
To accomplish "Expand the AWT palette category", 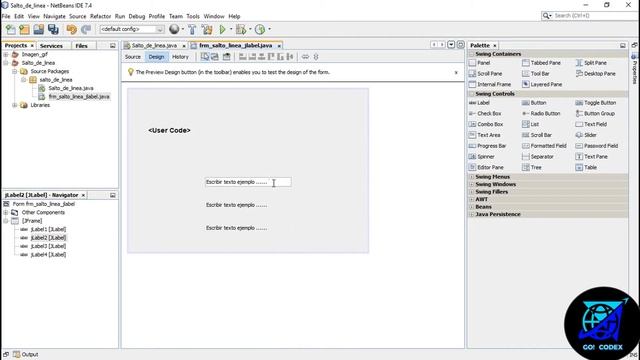I will tap(472, 199).
